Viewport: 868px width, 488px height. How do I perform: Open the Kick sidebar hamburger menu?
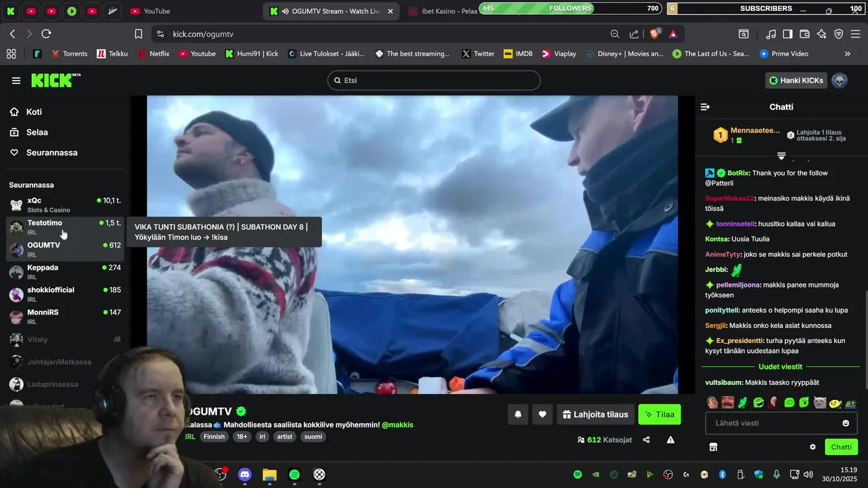(16, 81)
